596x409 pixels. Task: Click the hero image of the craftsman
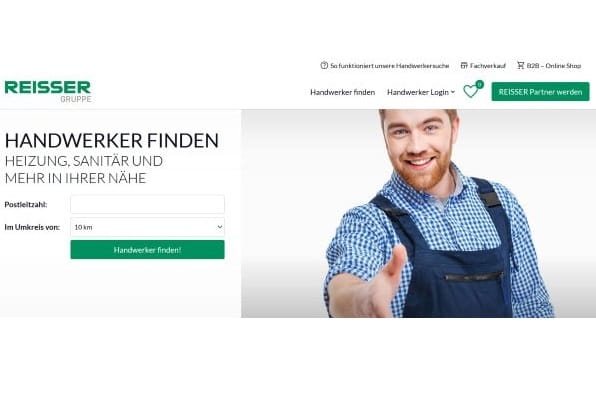(x=418, y=214)
